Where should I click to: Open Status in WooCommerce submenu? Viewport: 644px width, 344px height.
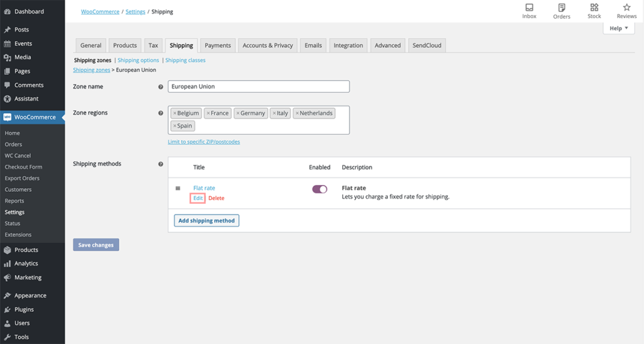pos(13,224)
